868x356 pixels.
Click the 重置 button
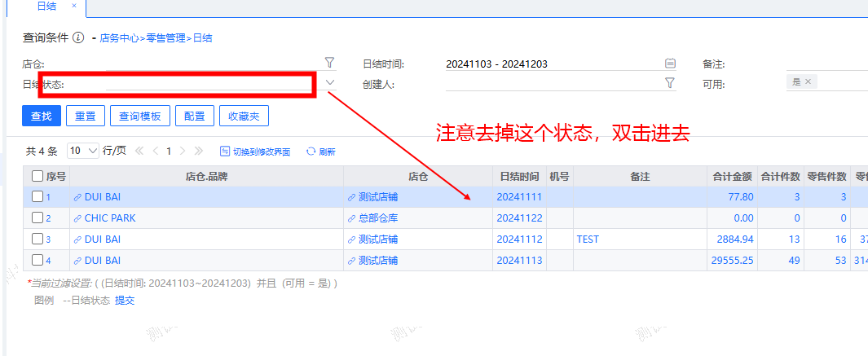coord(85,116)
